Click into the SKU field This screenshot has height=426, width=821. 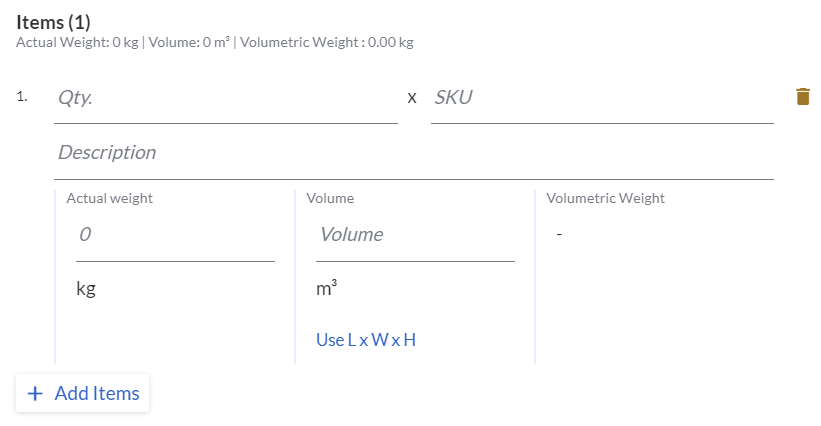601,98
